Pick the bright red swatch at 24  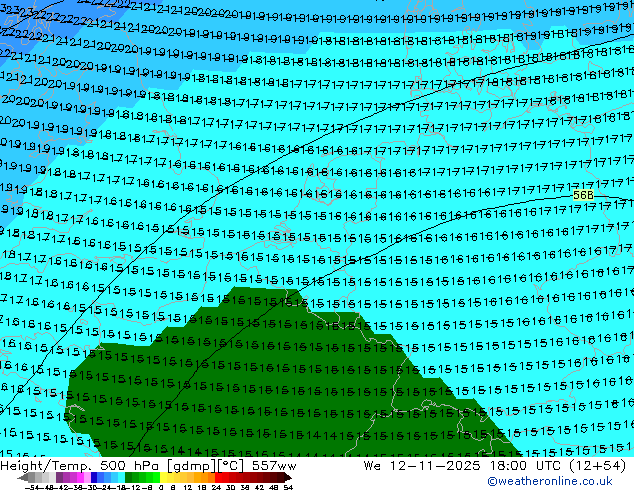coord(218,477)
